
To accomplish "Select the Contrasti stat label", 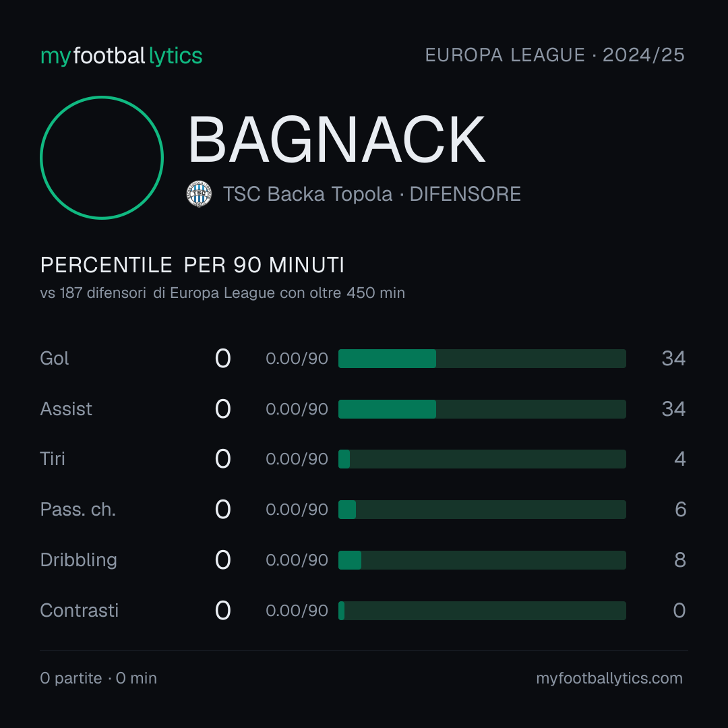I will (80, 611).
